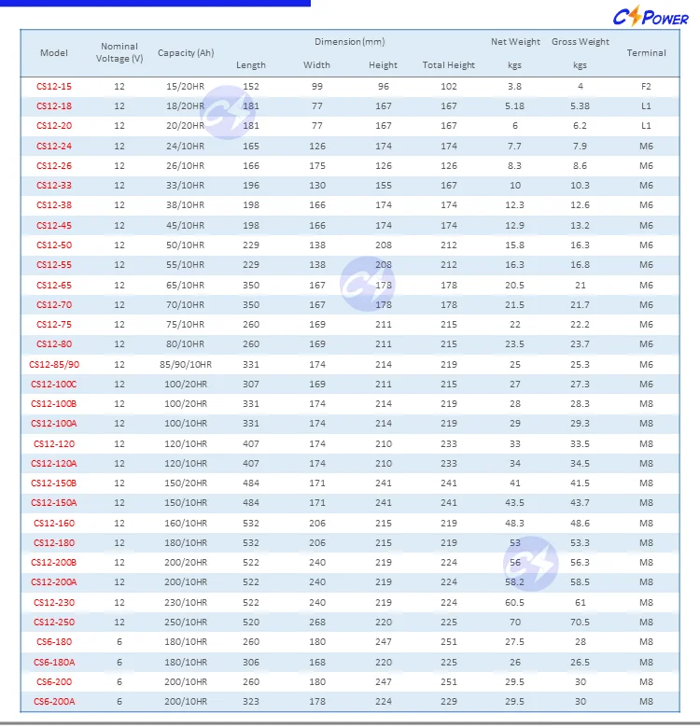This screenshot has height=728, width=700.
Task: Select model name CS12-33
Action: pos(54,185)
